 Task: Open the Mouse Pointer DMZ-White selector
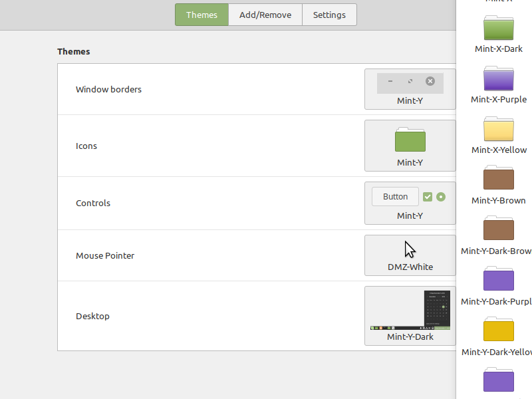click(410, 255)
